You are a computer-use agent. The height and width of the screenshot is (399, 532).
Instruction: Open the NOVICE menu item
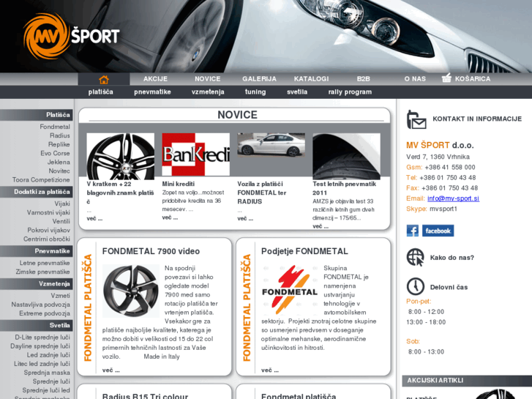(208, 79)
